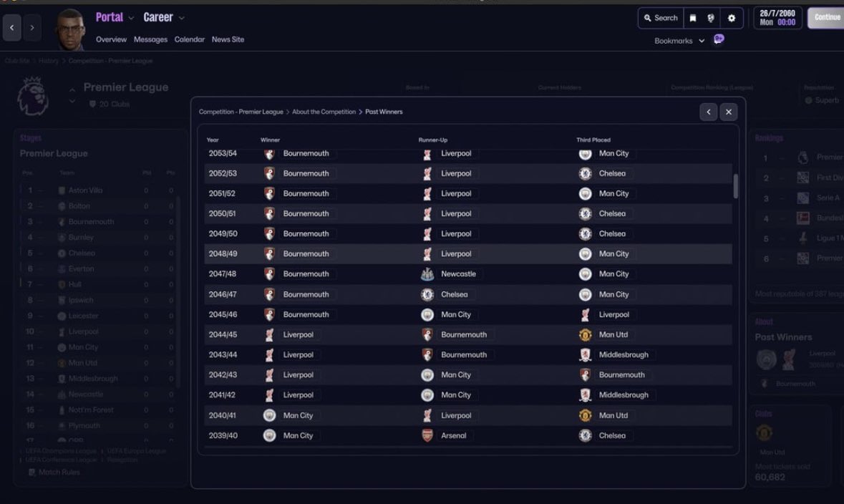
Task: Click Chelsea badge in 2049/50 third placed cell
Action: 585,233
